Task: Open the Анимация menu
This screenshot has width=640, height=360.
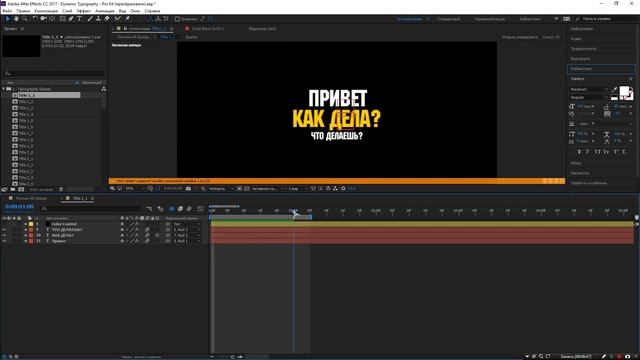Action: coord(104,11)
